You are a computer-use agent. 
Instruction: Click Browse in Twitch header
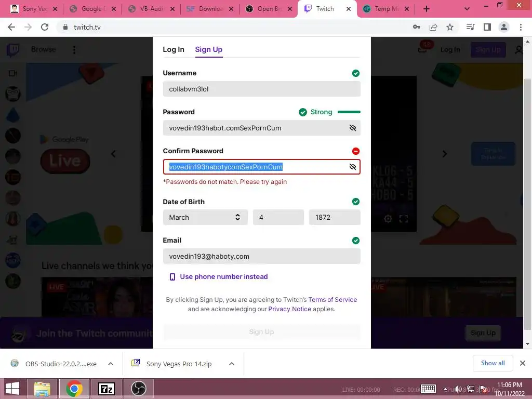(x=44, y=49)
